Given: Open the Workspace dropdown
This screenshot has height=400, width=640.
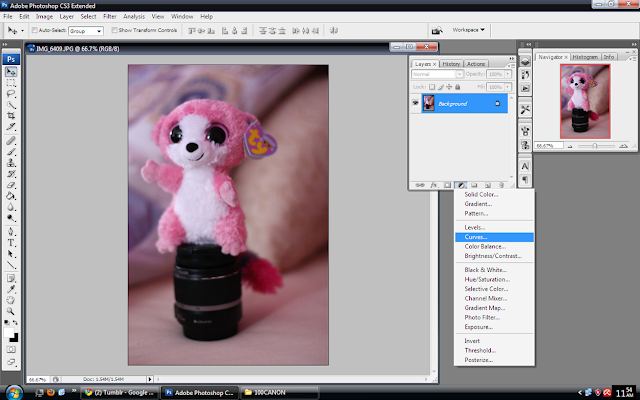Looking at the screenshot, I should [469, 30].
